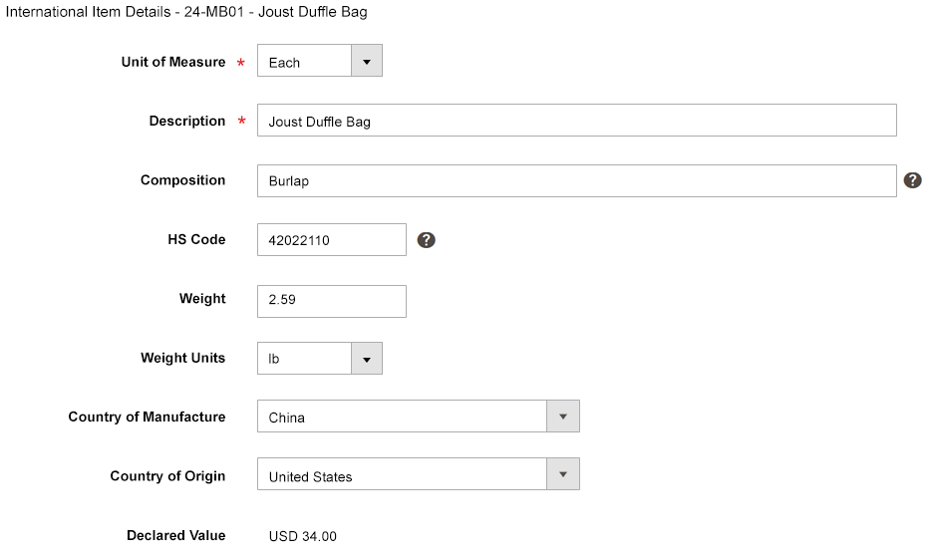Open the Unit of Measure dropdown arrow
The width and height of the screenshot is (934, 560).
[x=367, y=61]
